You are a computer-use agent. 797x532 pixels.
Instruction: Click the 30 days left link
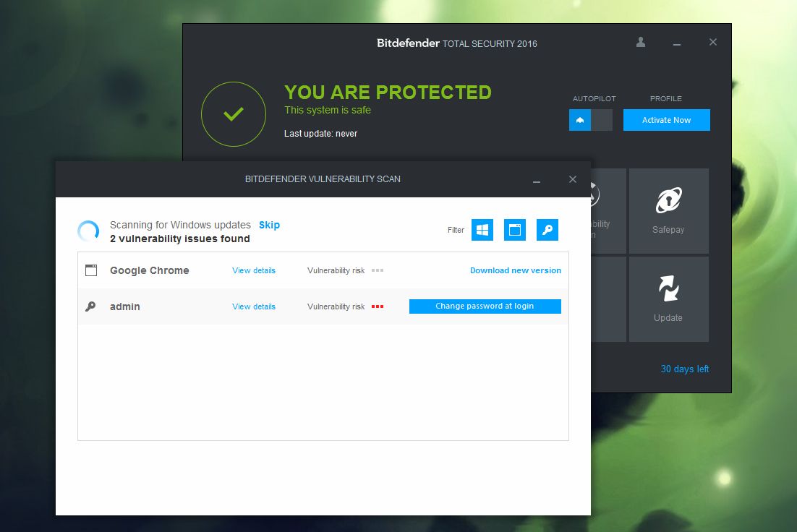(x=685, y=369)
